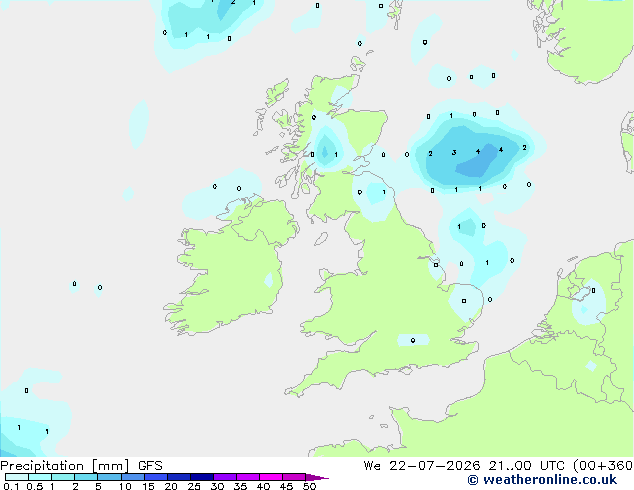The height and width of the screenshot is (490, 634).
Task: Click the '25' legend scale label
Action: tap(194, 486)
